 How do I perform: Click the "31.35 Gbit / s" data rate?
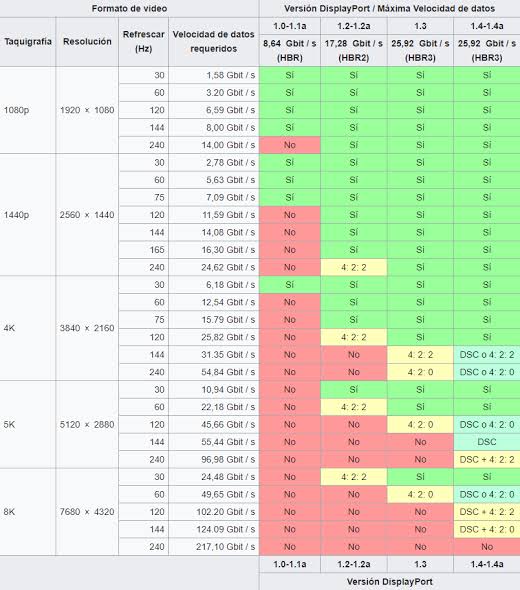[x=228, y=354]
